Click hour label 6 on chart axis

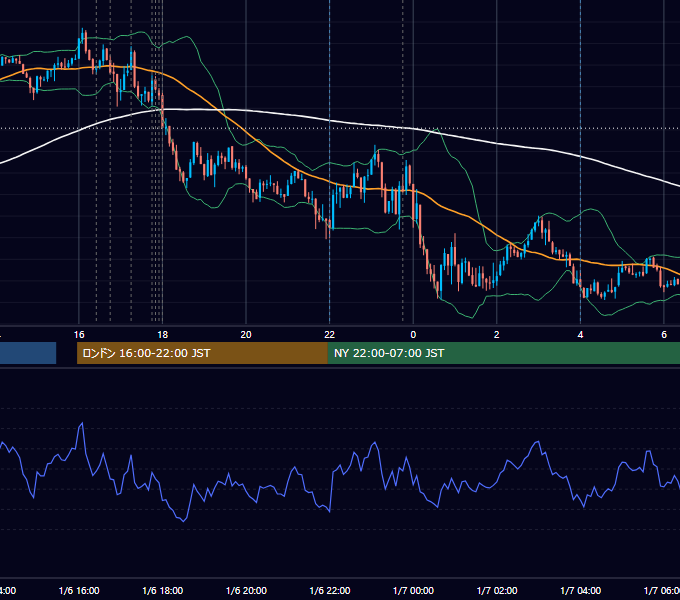click(664, 335)
